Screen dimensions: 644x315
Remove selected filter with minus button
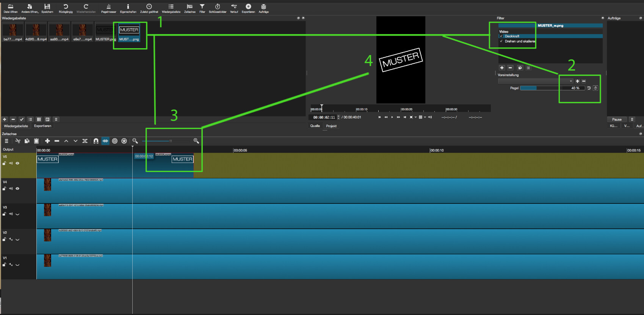point(510,68)
